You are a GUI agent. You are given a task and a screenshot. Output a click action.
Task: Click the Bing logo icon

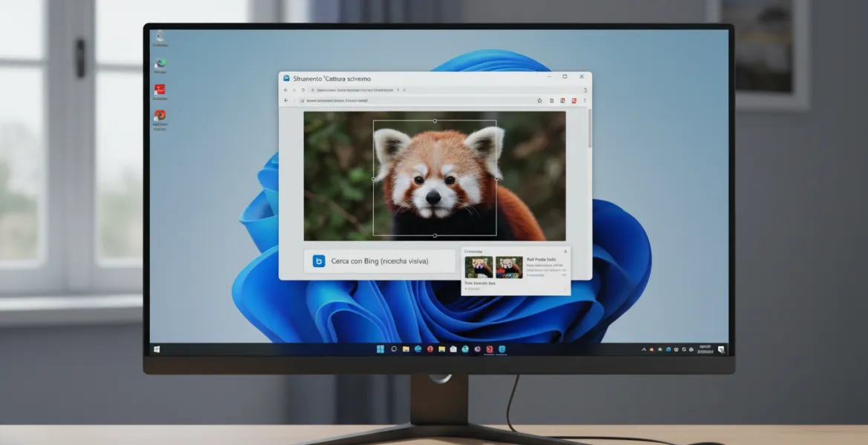click(x=319, y=261)
